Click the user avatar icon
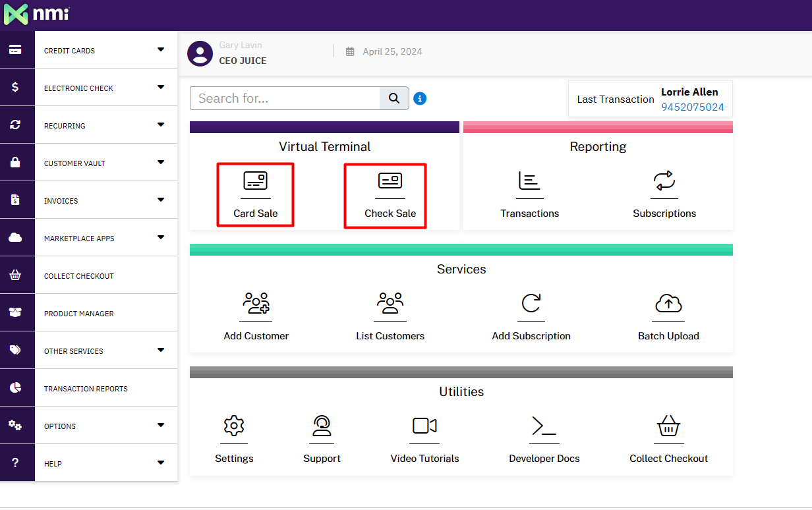812x510 pixels. [x=200, y=53]
